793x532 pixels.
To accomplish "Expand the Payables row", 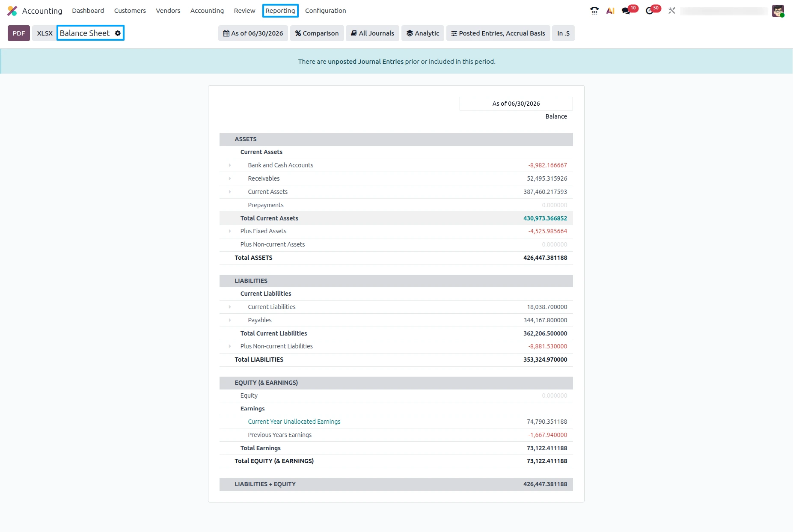I will point(230,320).
